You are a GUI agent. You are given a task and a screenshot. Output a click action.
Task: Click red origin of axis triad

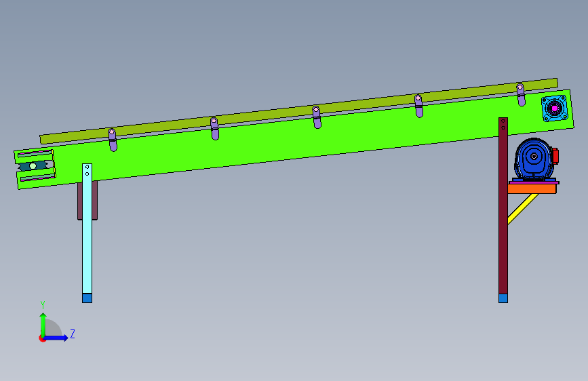[x=42, y=338]
